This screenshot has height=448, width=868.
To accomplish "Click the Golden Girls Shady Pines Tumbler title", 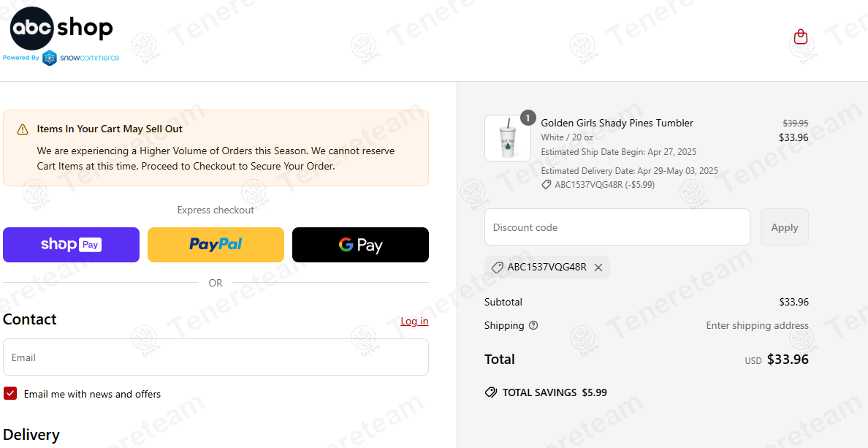I will pos(617,123).
